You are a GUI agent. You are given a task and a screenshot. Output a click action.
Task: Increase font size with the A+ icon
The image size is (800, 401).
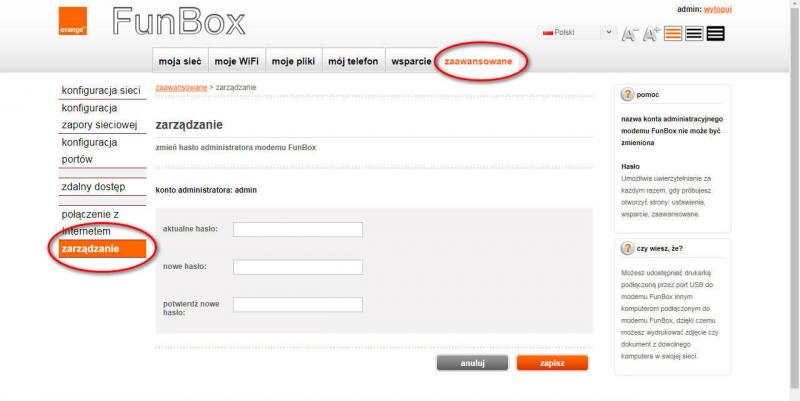[x=651, y=34]
